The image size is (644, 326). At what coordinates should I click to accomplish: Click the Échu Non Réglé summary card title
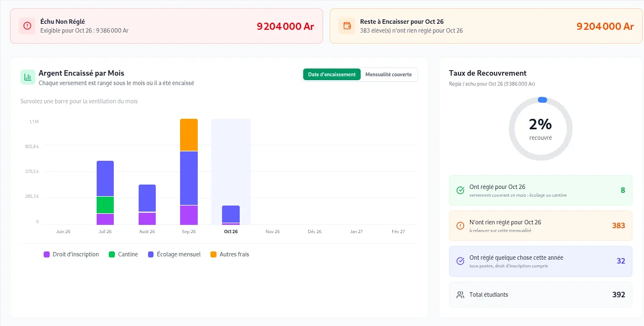pos(62,22)
